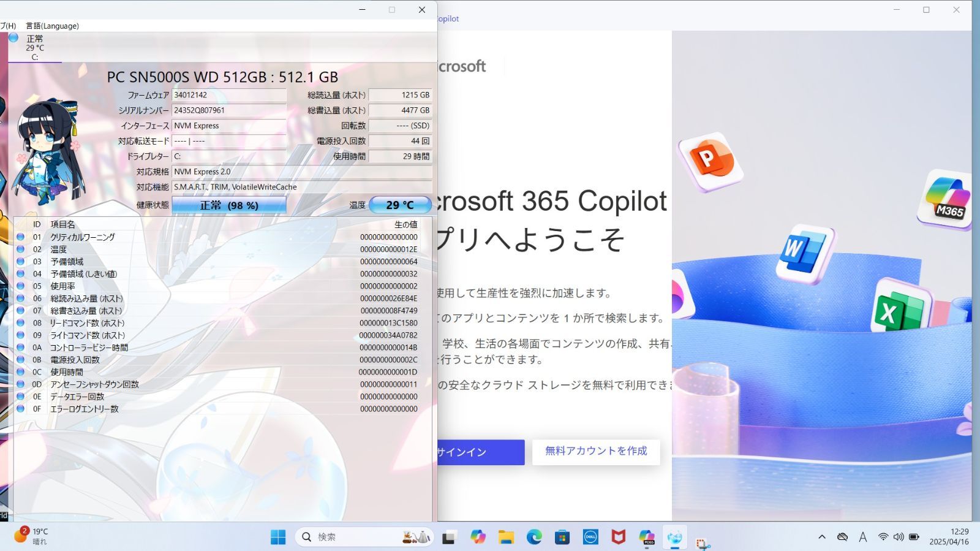Select the 09 ライトコマンド数 (ホスト) row
This screenshot has width=980, height=551.
pyautogui.click(x=222, y=335)
